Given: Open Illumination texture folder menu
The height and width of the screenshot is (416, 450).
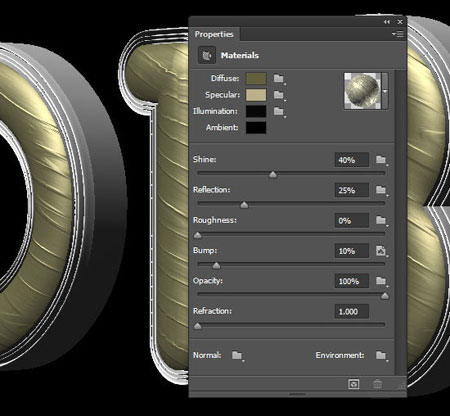Looking at the screenshot, I should pos(279,111).
